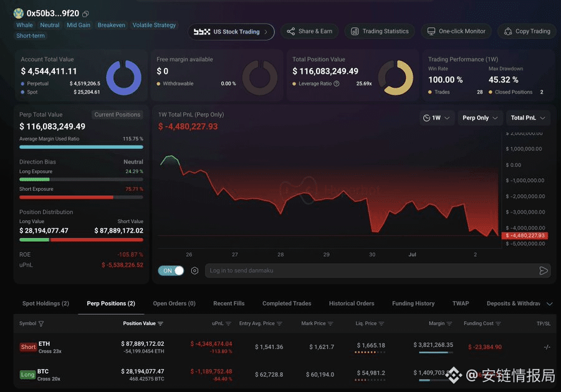Click the One-click Monitor screen icon
This screenshot has height=392, width=561.
coord(431,32)
